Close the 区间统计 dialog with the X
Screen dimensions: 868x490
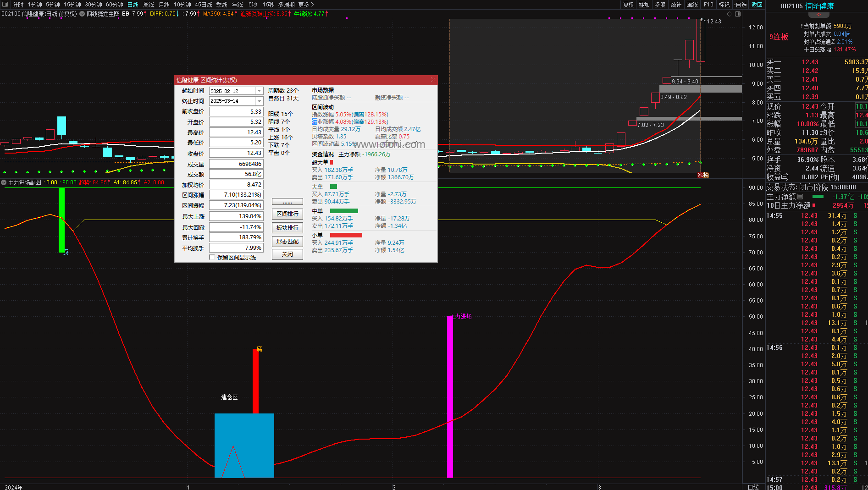(x=433, y=80)
